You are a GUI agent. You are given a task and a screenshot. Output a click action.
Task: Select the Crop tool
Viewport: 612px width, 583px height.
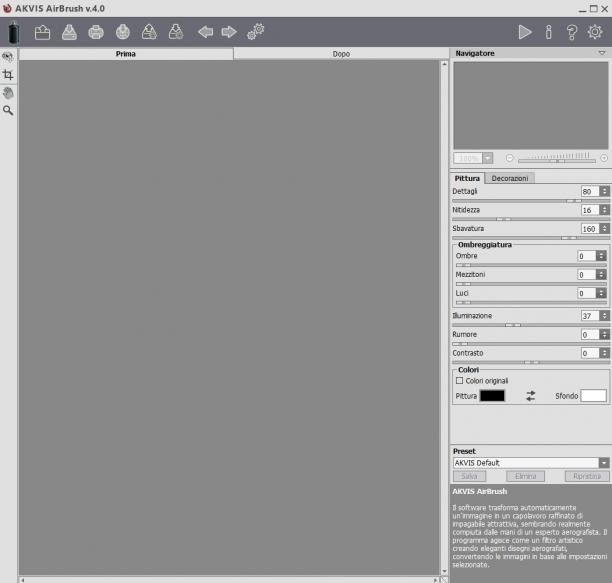[x=8, y=75]
